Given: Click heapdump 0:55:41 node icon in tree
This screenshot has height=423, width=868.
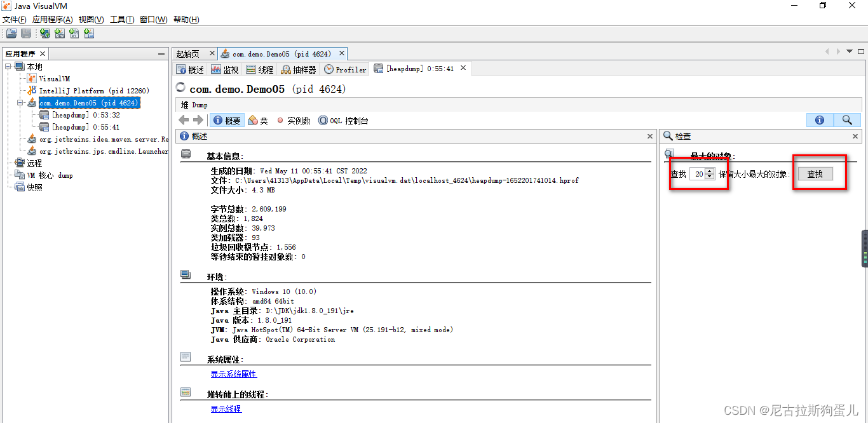Looking at the screenshot, I should pos(44,127).
